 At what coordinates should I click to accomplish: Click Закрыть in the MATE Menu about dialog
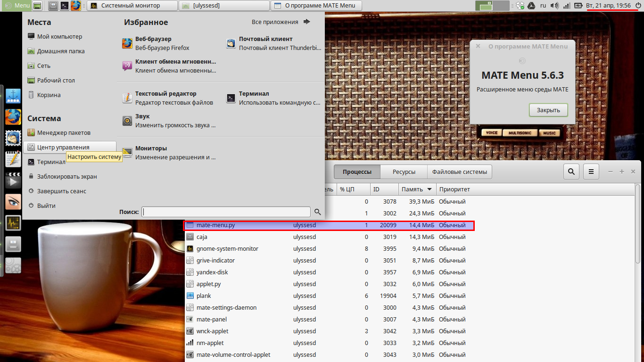coord(548,109)
